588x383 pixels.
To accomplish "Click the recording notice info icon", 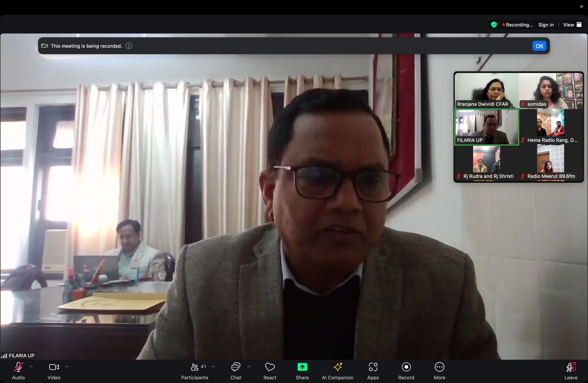I will (x=129, y=46).
